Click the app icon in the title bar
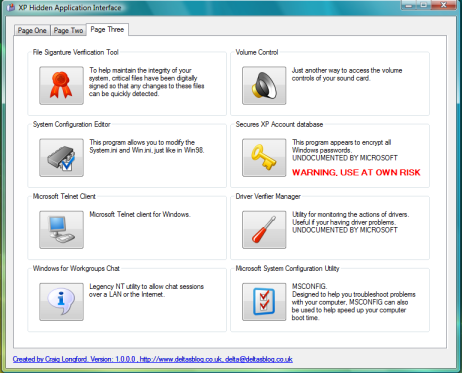 [x=11, y=7]
